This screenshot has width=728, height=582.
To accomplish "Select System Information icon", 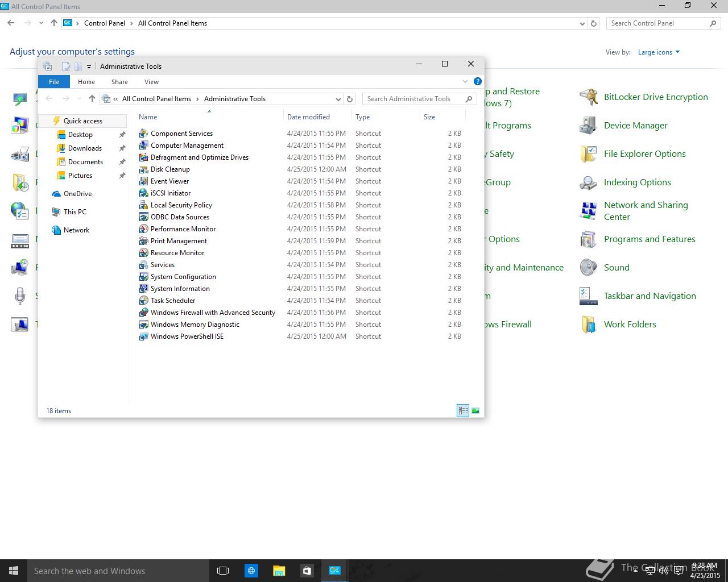I will (144, 289).
